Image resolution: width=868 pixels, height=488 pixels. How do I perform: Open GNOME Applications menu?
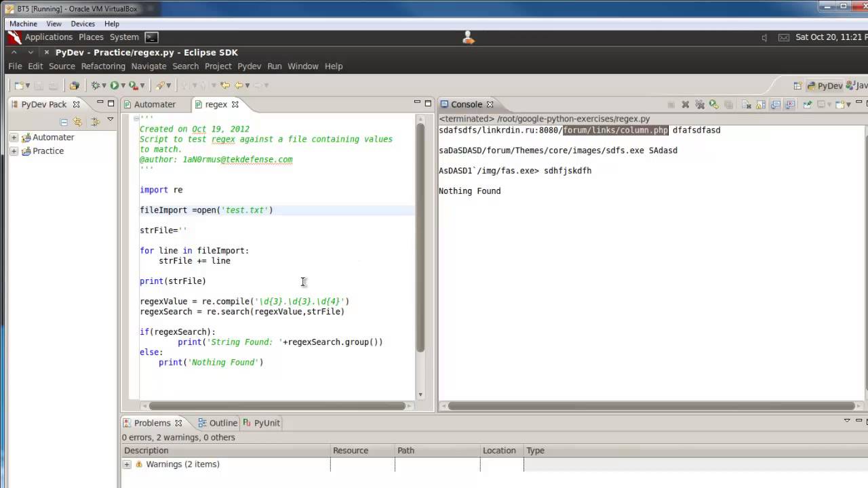click(x=48, y=37)
